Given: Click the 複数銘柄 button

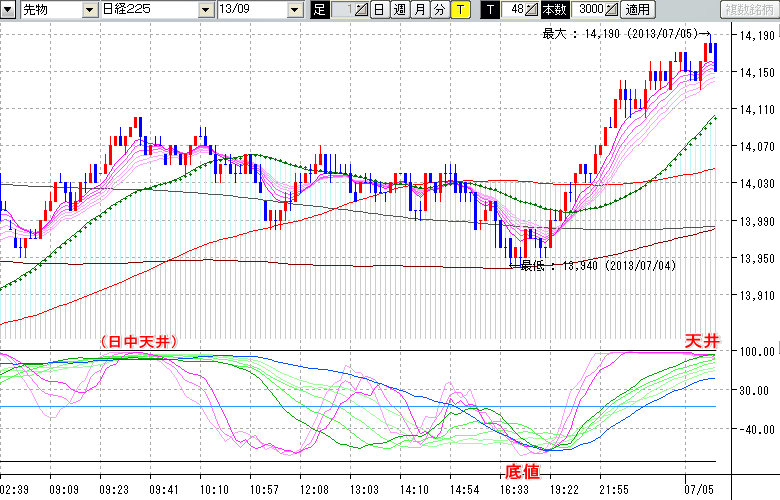Looking at the screenshot, I should point(750,10).
